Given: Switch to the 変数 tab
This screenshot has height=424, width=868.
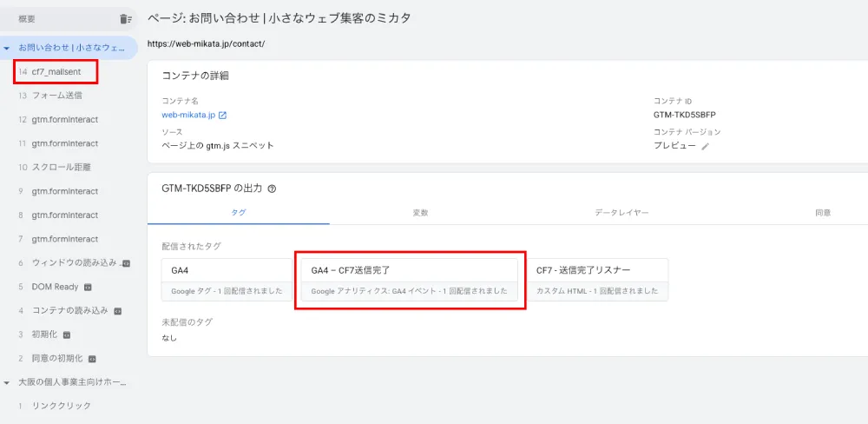Looking at the screenshot, I should pyautogui.click(x=420, y=213).
